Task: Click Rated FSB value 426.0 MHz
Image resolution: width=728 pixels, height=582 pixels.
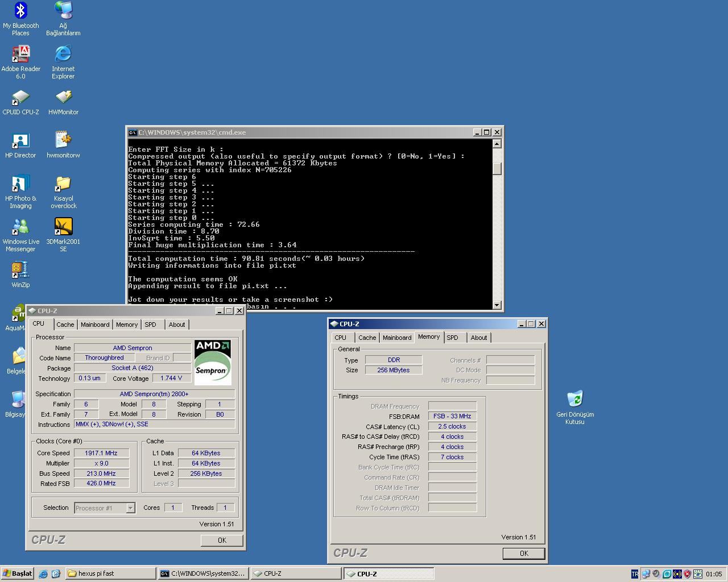Action: [x=101, y=483]
